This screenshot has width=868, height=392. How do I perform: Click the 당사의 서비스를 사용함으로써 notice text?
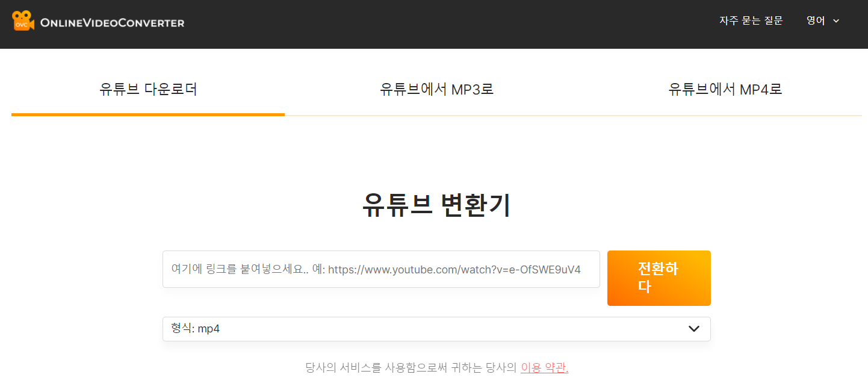[411, 367]
